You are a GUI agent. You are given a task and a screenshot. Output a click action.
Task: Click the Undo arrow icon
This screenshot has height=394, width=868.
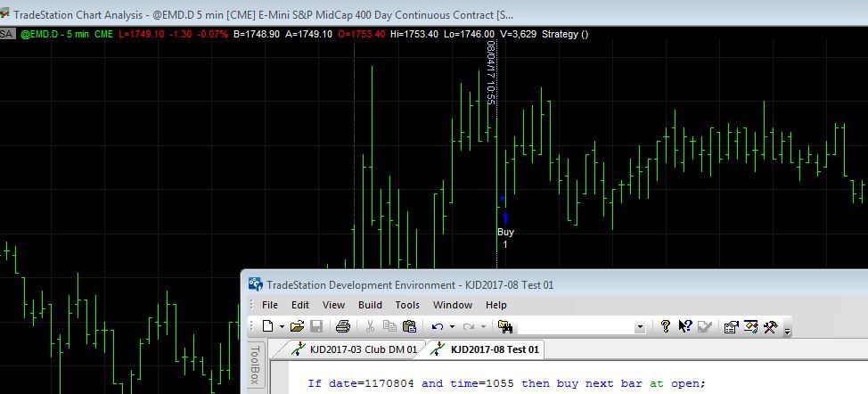[438, 326]
